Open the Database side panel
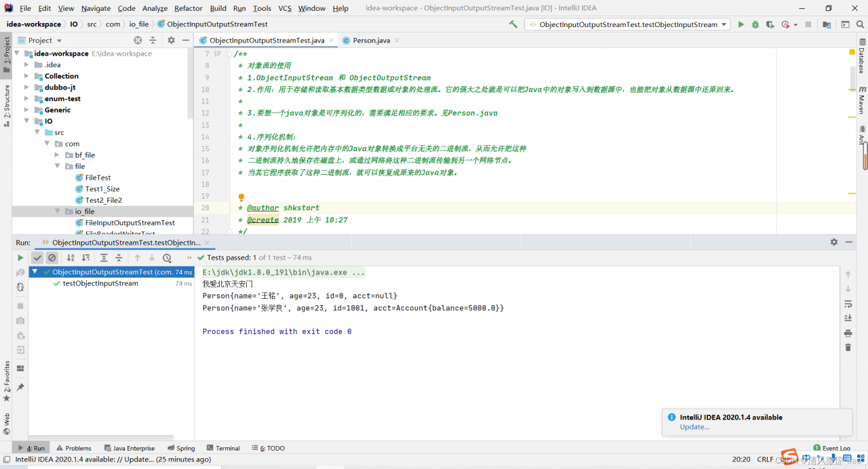 [862, 56]
